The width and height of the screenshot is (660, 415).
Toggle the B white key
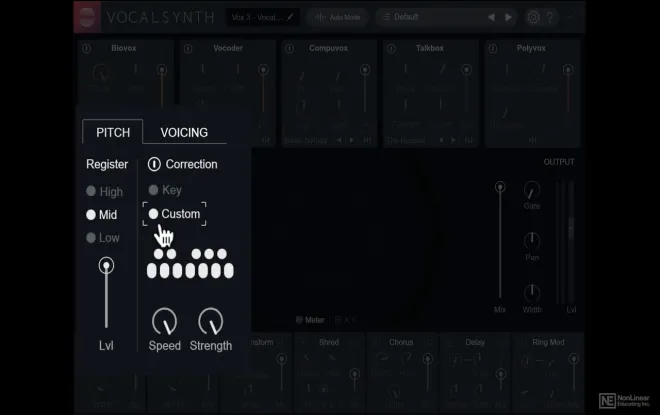pyautogui.click(x=229, y=271)
